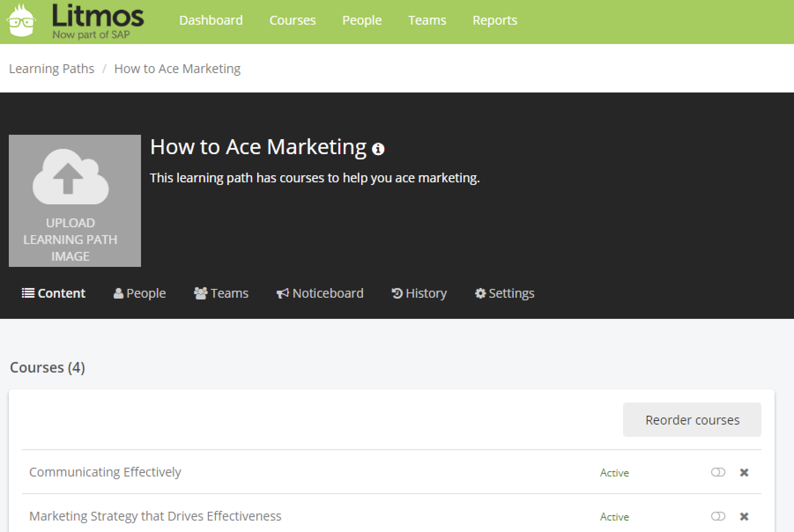Toggle switch for Marketing Strategy course

(718, 516)
